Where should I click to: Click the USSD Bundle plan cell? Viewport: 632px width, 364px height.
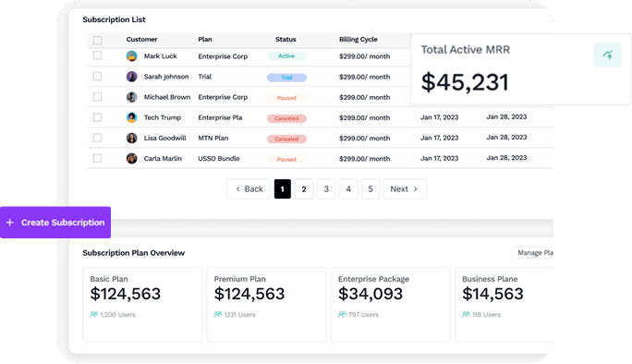pos(219,159)
